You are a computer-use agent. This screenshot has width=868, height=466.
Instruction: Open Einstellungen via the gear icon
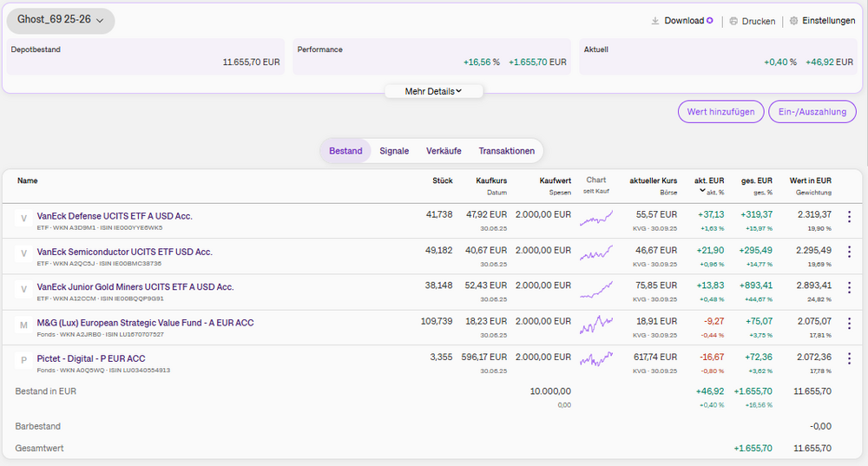click(793, 21)
